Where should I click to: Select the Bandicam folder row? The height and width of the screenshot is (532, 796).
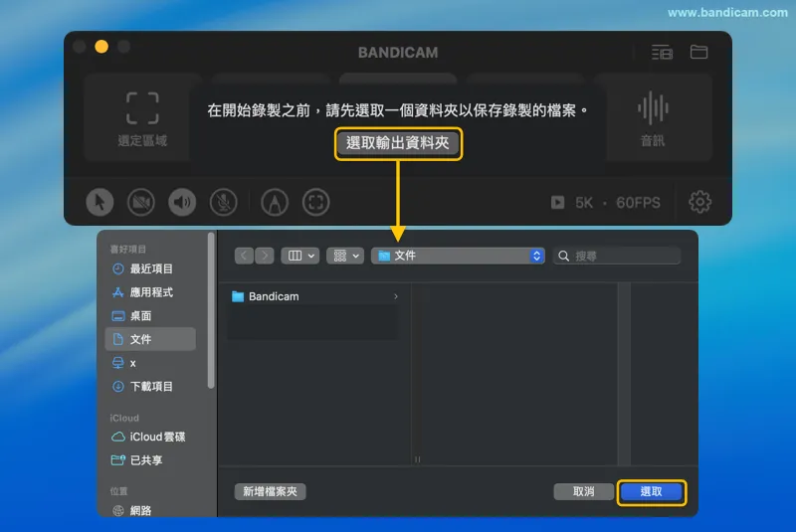tap(314, 296)
